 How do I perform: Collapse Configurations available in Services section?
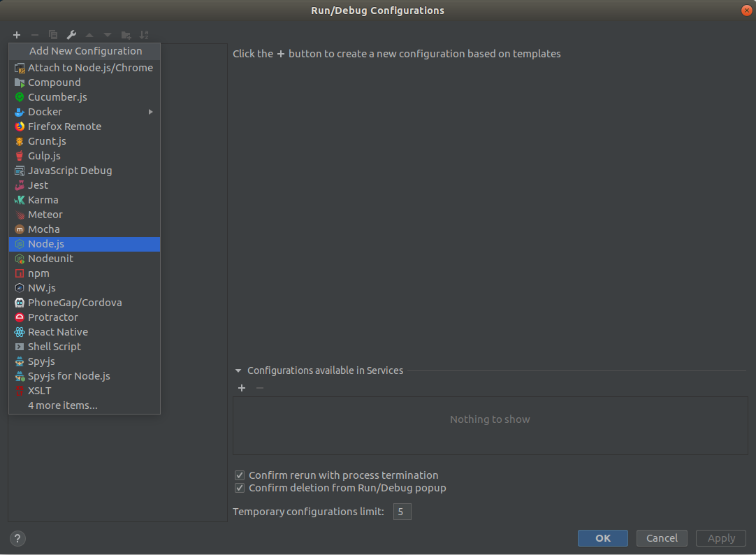[238, 370]
